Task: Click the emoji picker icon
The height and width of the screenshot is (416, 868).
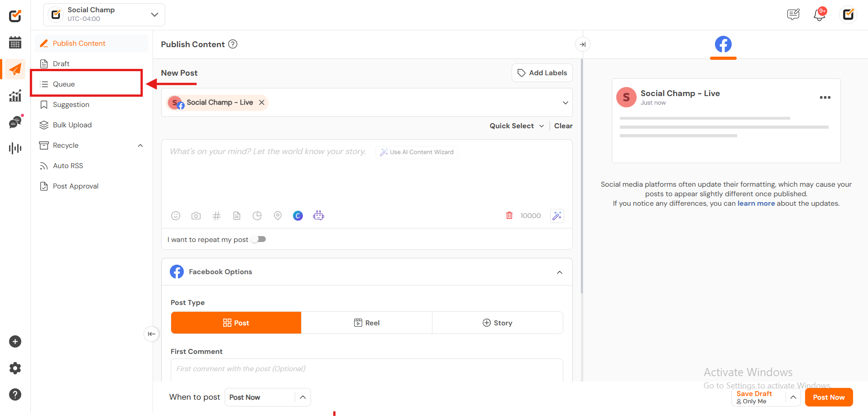Action: (x=176, y=216)
